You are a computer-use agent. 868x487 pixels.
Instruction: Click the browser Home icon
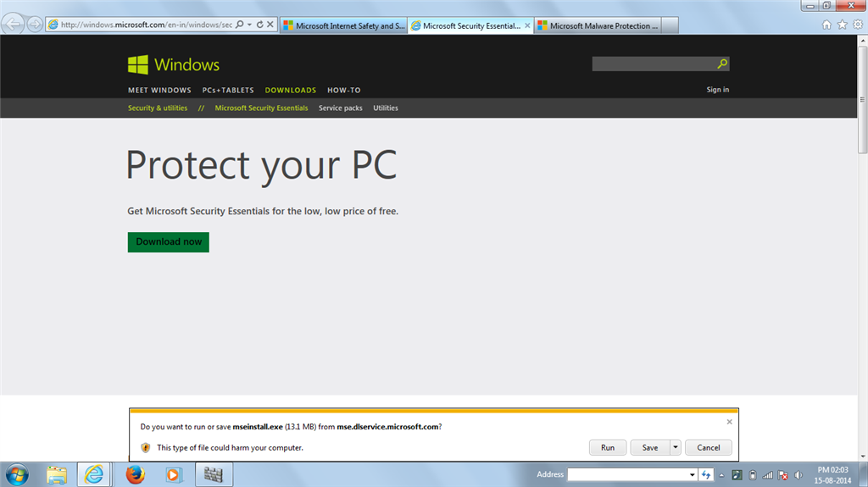(x=826, y=25)
